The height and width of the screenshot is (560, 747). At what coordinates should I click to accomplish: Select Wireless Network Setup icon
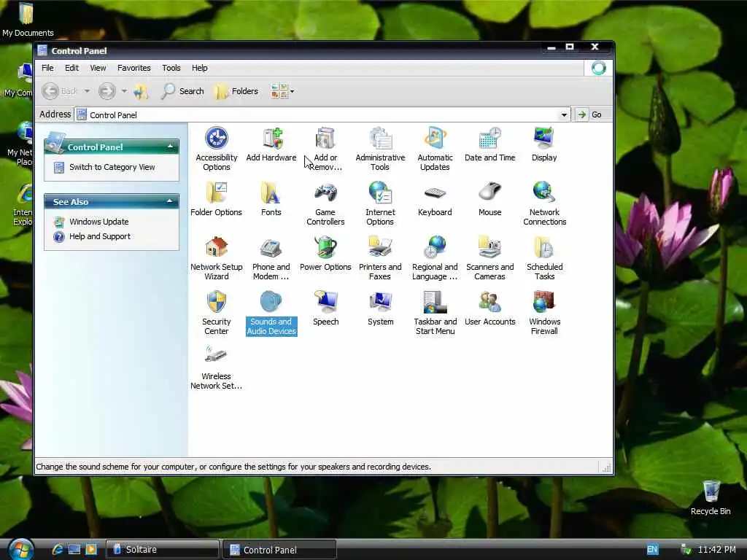point(216,367)
